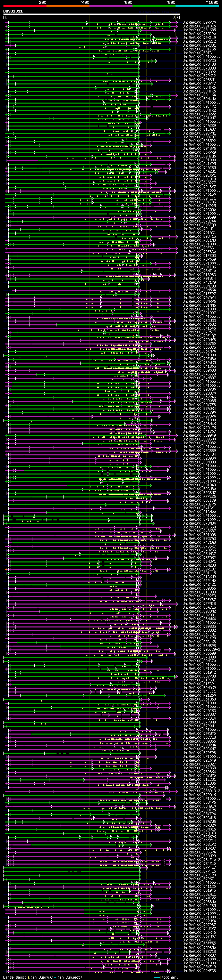The height and width of the screenshot is (980, 222).
Task: Click the purple ~60% identity legend segment
Action: click(111, 6)
